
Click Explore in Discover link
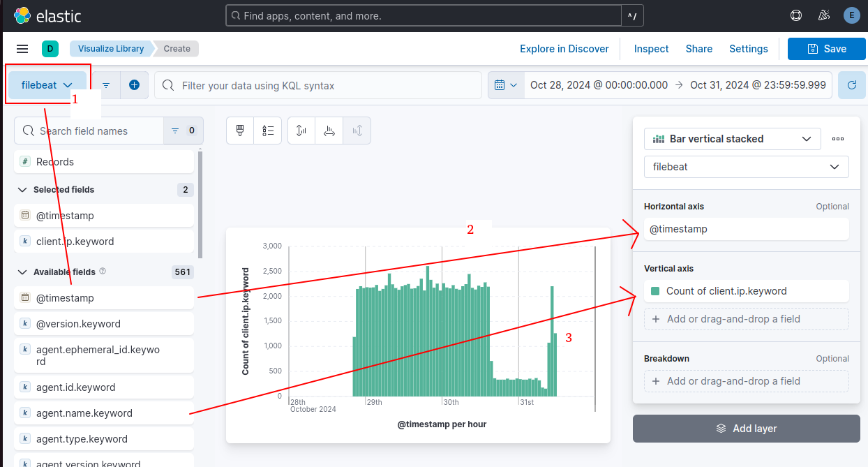(x=564, y=49)
